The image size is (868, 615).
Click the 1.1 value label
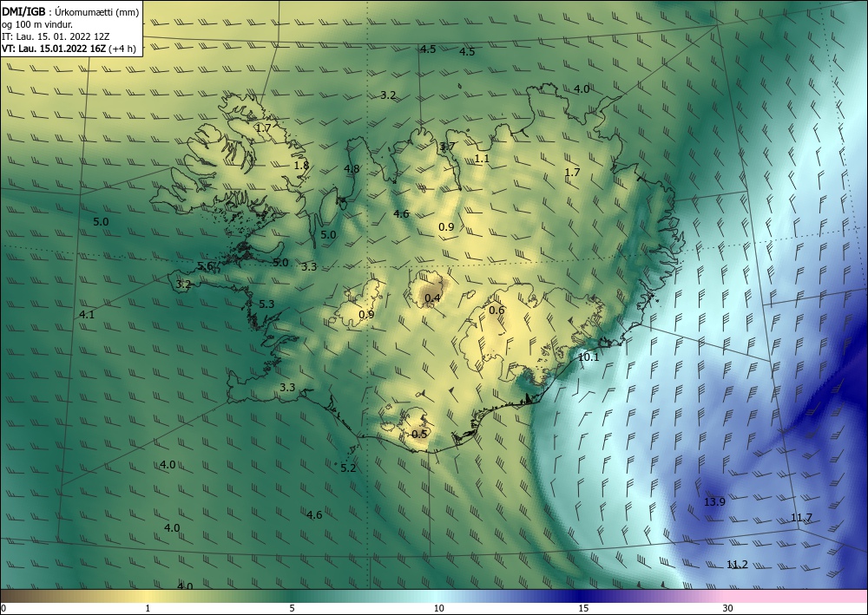[482, 159]
